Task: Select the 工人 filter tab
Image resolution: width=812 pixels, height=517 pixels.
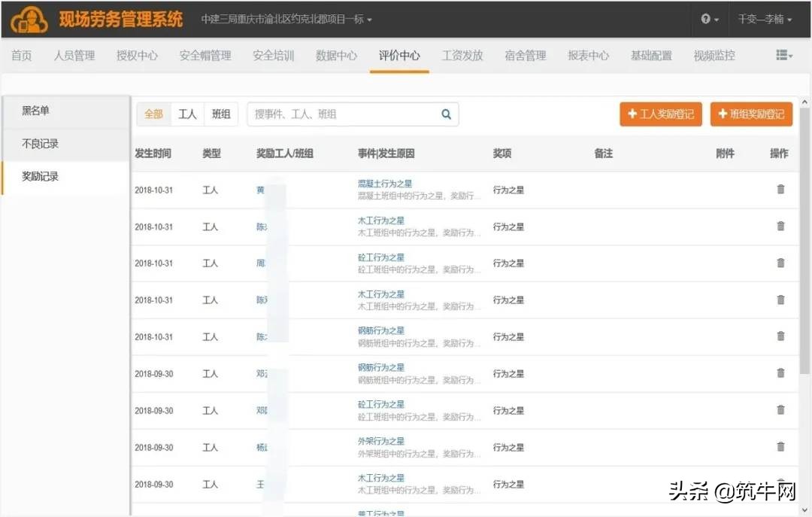Action: pos(187,114)
